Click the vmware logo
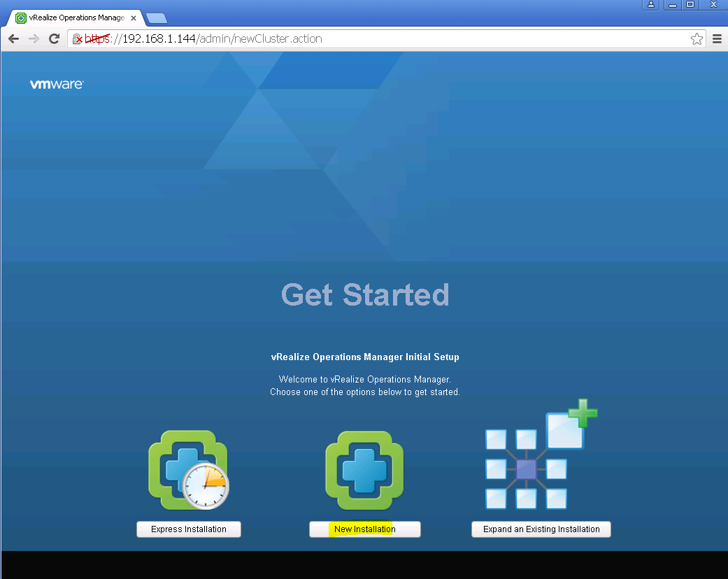 point(57,84)
